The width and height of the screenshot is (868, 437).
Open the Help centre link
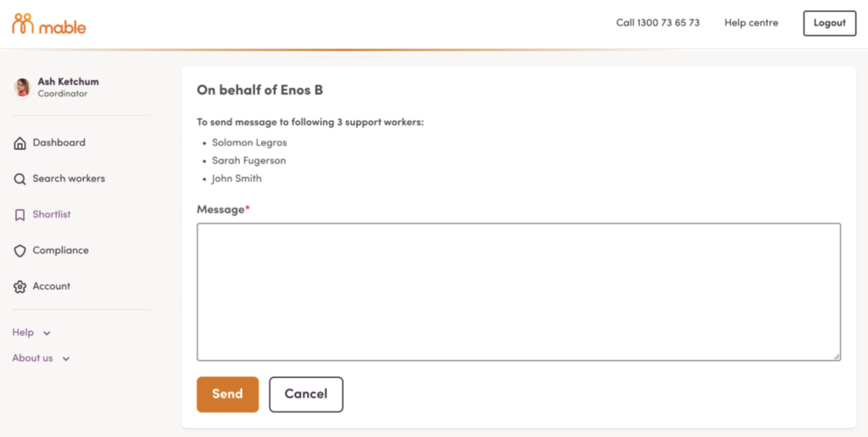click(x=751, y=23)
